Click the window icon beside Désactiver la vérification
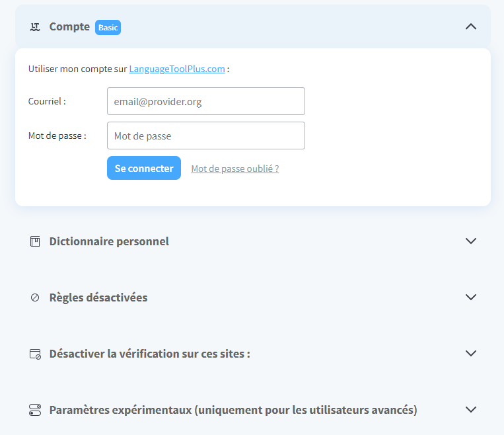 click(x=35, y=354)
